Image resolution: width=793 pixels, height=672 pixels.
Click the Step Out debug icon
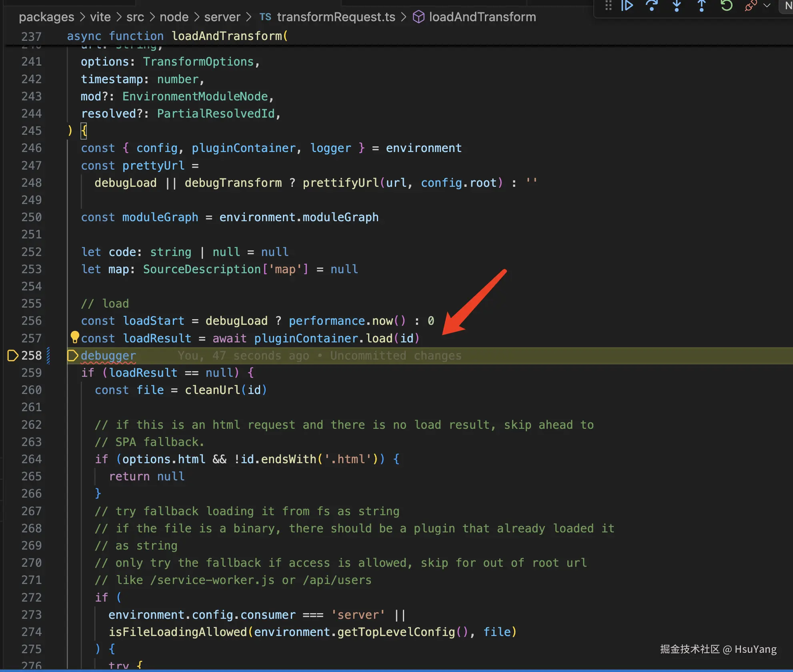click(701, 6)
